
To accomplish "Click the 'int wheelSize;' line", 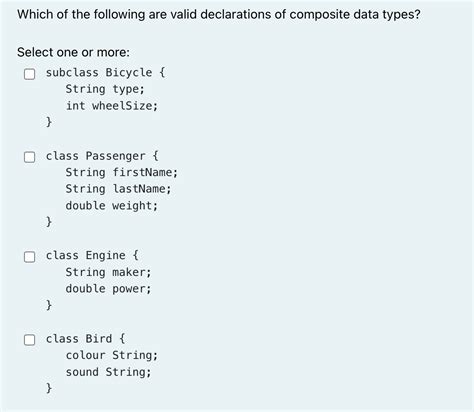I will 112,106.
